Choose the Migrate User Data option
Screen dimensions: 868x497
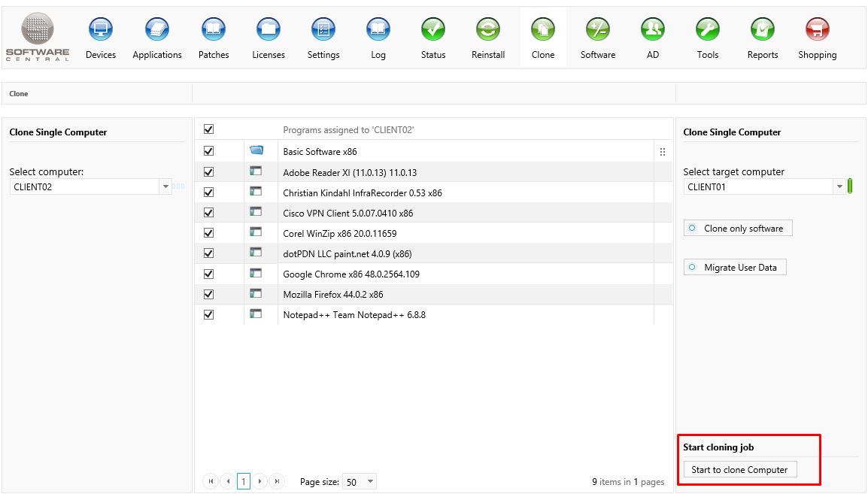[734, 268]
